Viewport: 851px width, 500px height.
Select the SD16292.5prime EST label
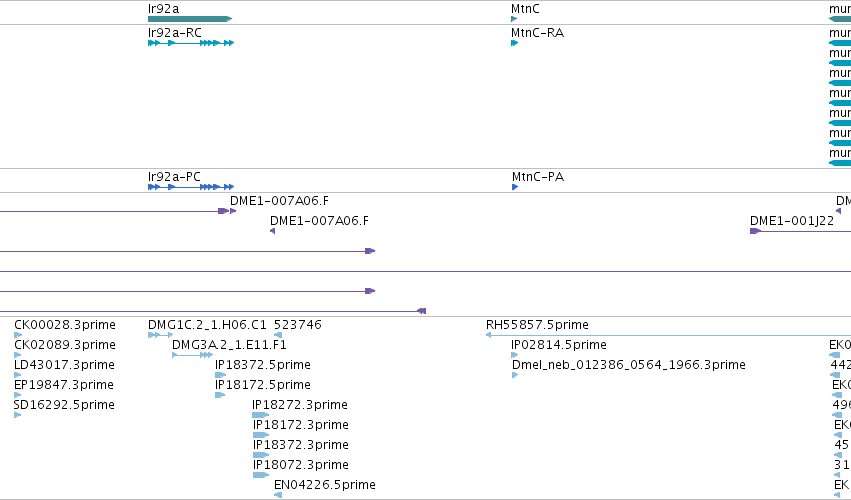point(64,405)
